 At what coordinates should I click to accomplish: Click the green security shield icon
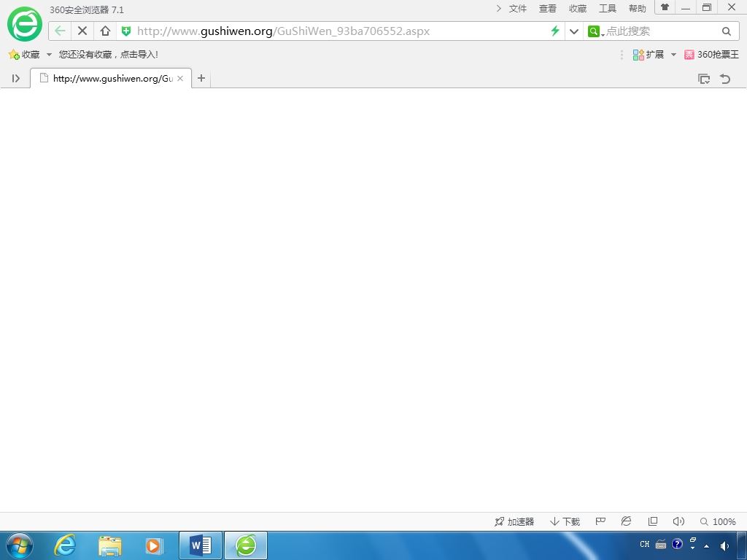point(126,31)
